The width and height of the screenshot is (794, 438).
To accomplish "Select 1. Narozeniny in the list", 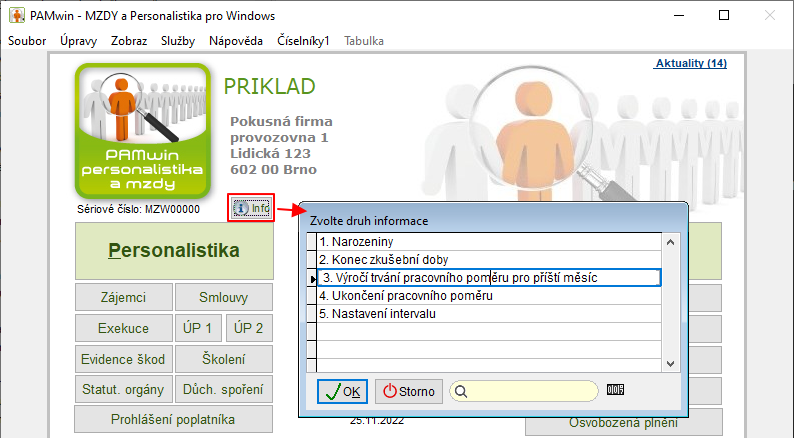I will [x=489, y=242].
